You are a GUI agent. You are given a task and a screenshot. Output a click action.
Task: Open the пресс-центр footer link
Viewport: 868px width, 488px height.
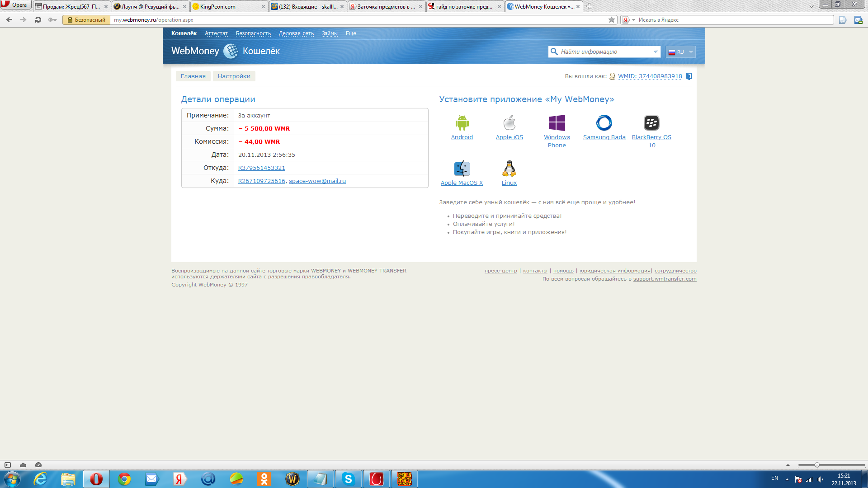pyautogui.click(x=500, y=271)
